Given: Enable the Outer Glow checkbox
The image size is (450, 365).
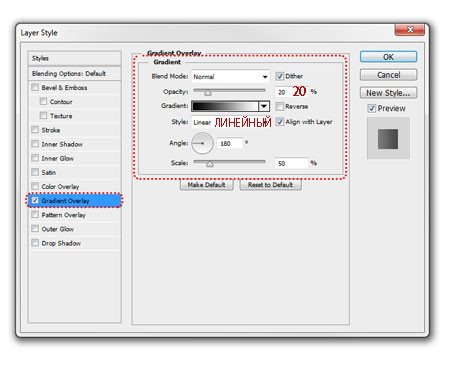Looking at the screenshot, I should (35, 229).
